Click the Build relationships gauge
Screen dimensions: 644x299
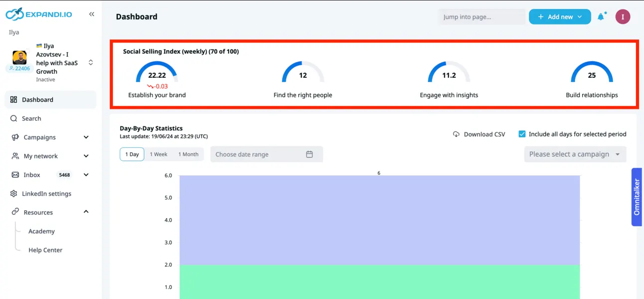point(592,73)
